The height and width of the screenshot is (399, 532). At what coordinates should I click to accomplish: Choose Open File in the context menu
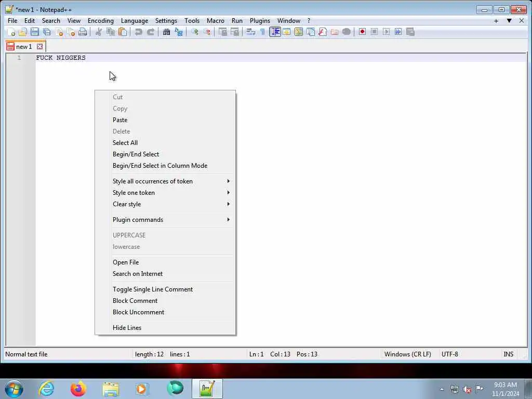pos(165,262)
